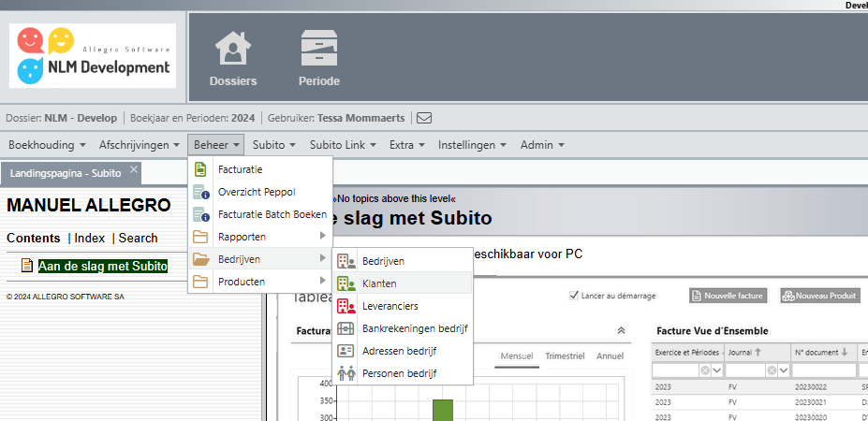This screenshot has height=421, width=868.
Task: Click the Exercice et Périodes column header
Action: tap(687, 352)
